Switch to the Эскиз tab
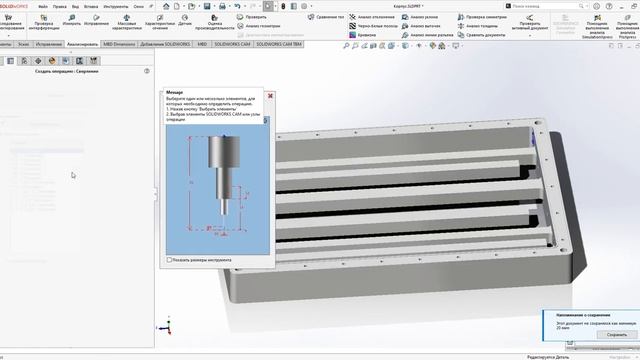Screen dimensions: 640x360 pyautogui.click(x=23, y=44)
